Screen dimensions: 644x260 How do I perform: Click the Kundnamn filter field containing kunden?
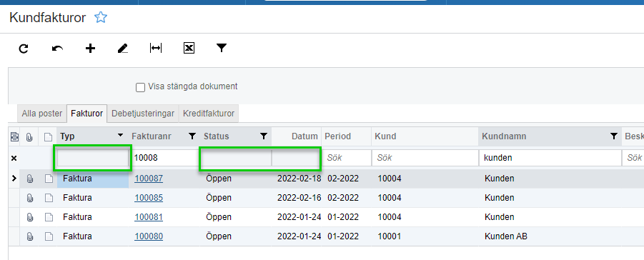tap(550, 158)
